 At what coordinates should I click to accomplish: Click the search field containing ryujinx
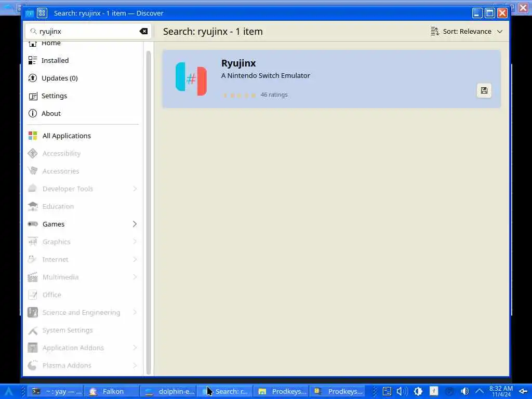88,31
